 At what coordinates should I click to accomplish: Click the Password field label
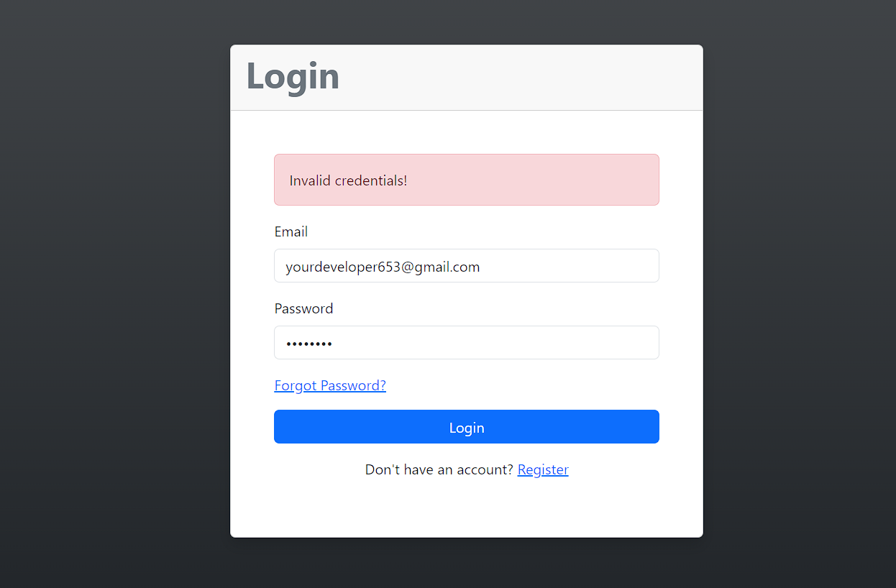[303, 308]
